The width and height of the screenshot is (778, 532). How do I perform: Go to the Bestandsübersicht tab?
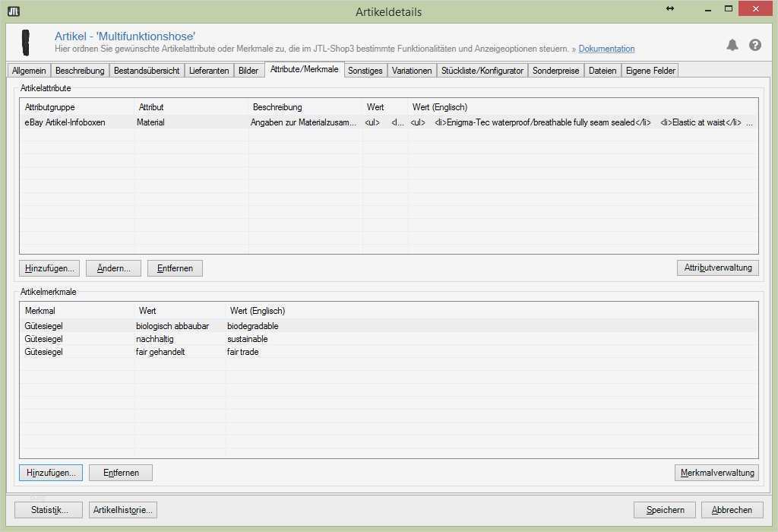pyautogui.click(x=147, y=71)
